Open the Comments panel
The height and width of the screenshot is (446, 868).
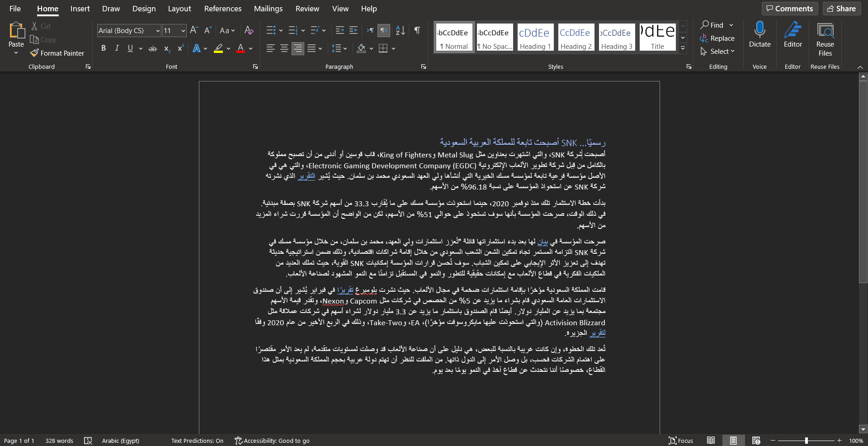789,8
